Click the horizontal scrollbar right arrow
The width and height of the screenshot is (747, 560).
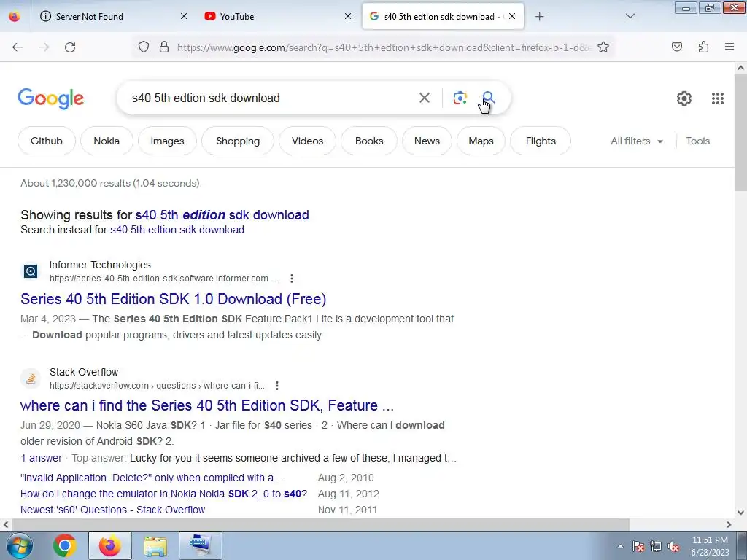[x=729, y=524]
